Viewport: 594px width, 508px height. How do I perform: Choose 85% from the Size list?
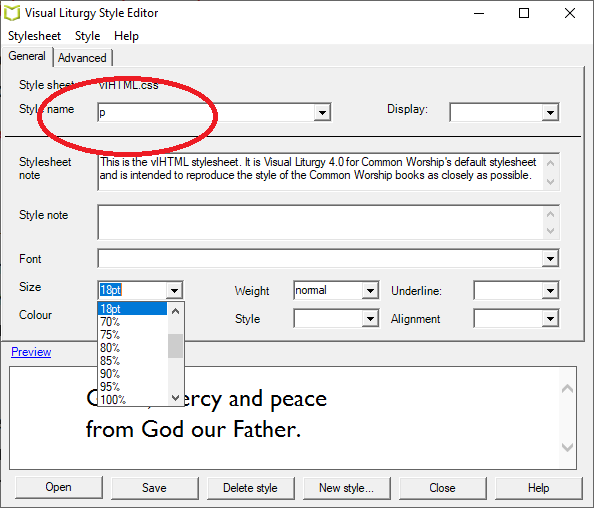point(110,361)
